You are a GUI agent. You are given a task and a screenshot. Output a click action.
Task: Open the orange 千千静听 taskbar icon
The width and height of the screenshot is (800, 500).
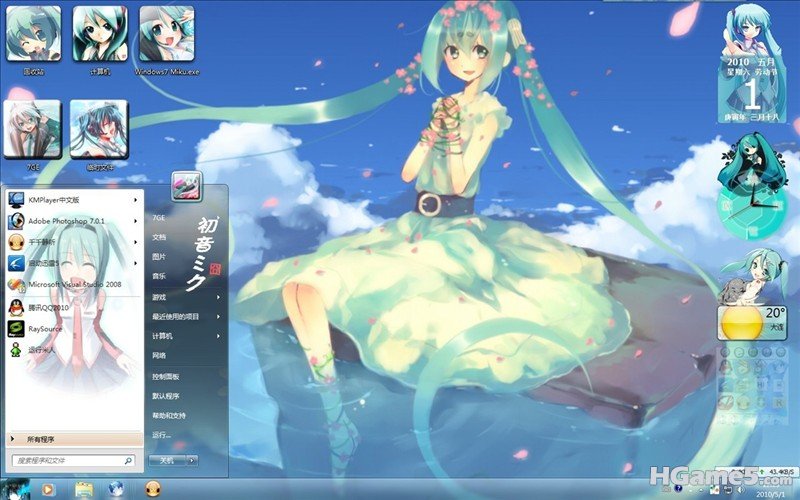(153, 490)
